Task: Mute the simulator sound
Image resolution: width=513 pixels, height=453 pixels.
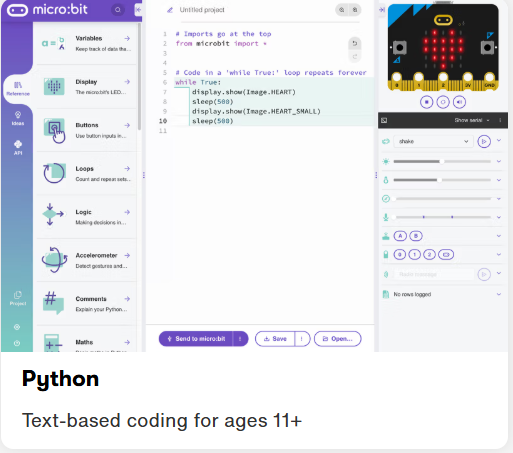Action: click(459, 102)
